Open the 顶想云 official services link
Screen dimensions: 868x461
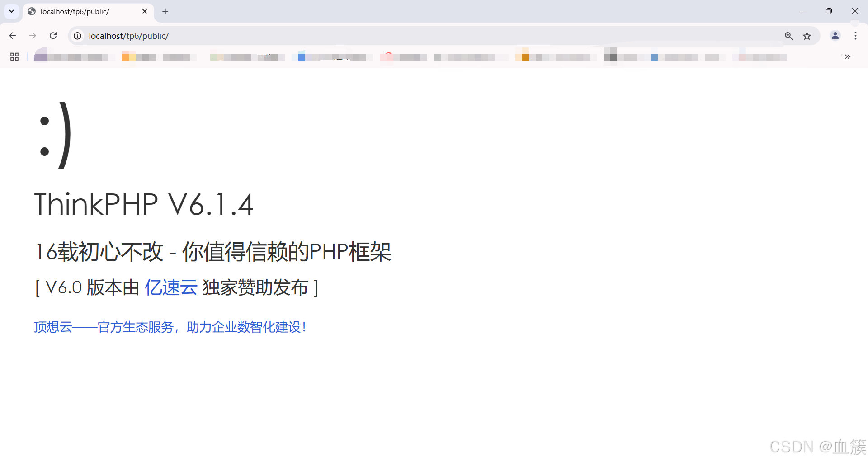pos(170,327)
